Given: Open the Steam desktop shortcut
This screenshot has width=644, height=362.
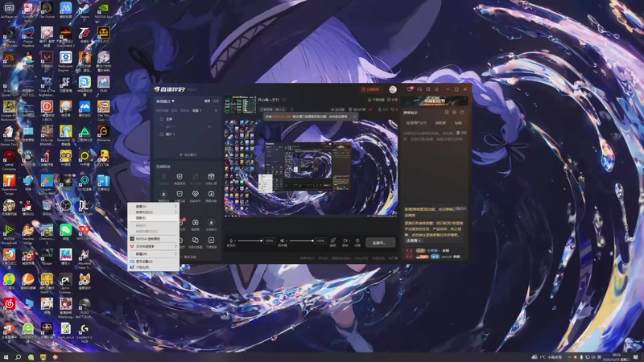Looking at the screenshot, I should click(x=85, y=10).
